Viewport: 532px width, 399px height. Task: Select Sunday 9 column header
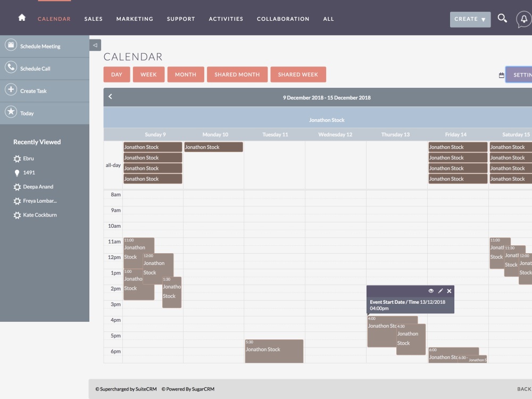[155, 135]
